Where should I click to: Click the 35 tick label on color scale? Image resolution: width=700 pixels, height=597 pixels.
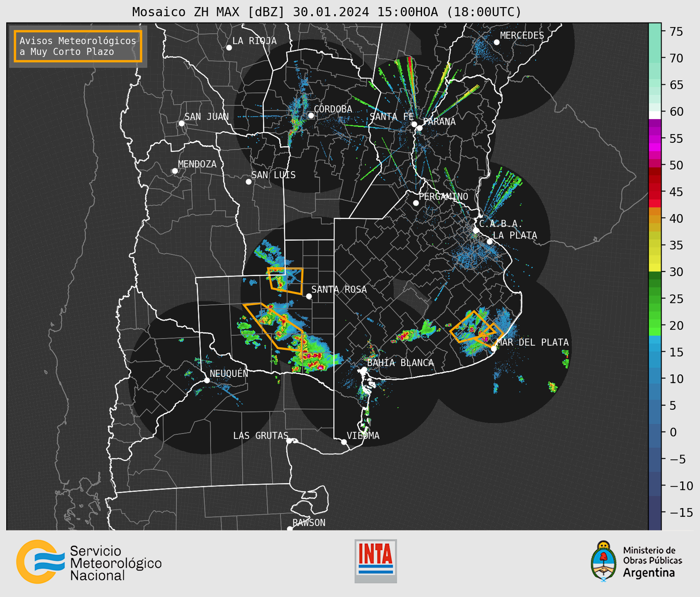coord(676,245)
